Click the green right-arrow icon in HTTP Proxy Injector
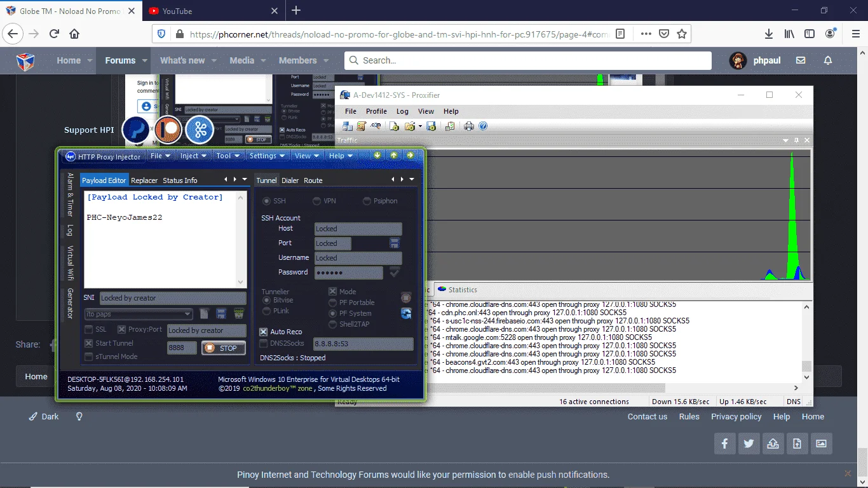Image resolution: width=868 pixels, height=488 pixels. (410, 155)
